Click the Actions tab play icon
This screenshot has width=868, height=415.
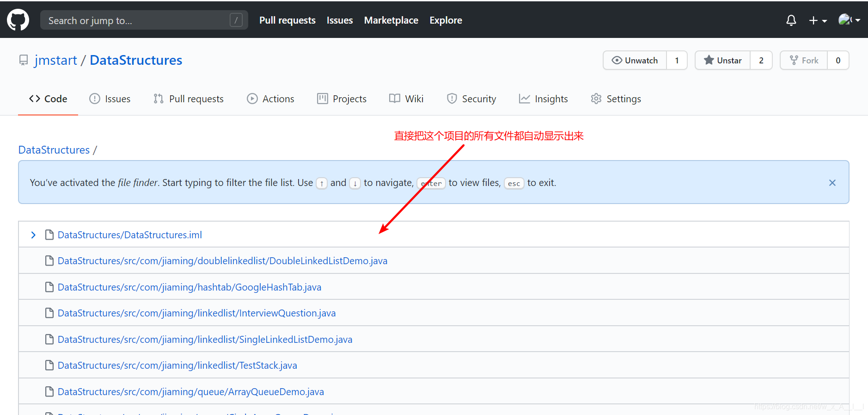pos(252,99)
